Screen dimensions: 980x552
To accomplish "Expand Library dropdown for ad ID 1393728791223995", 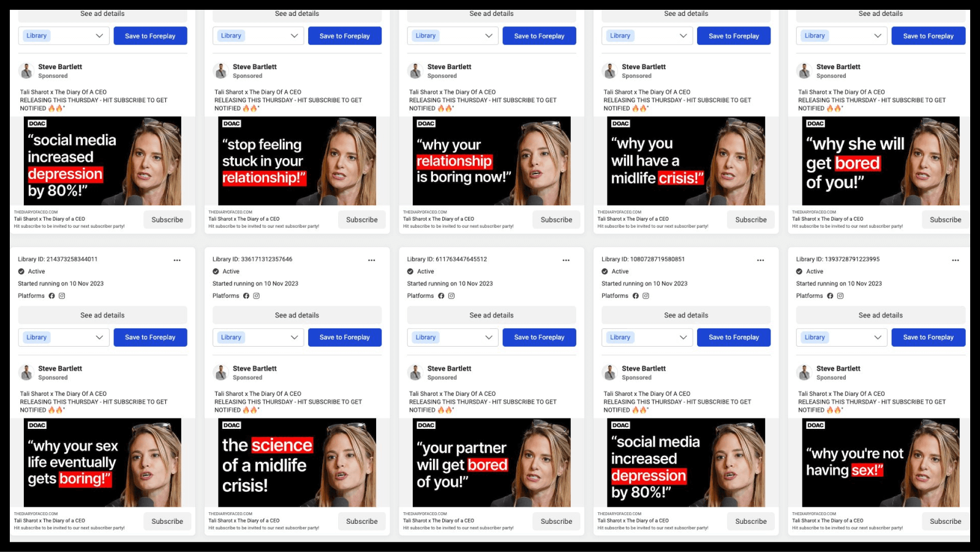I will click(842, 338).
